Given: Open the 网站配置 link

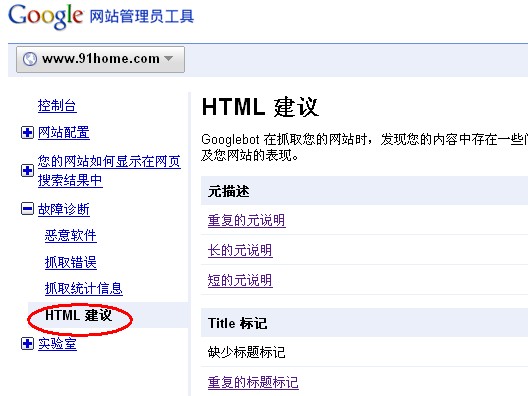Looking at the screenshot, I should click(64, 132).
